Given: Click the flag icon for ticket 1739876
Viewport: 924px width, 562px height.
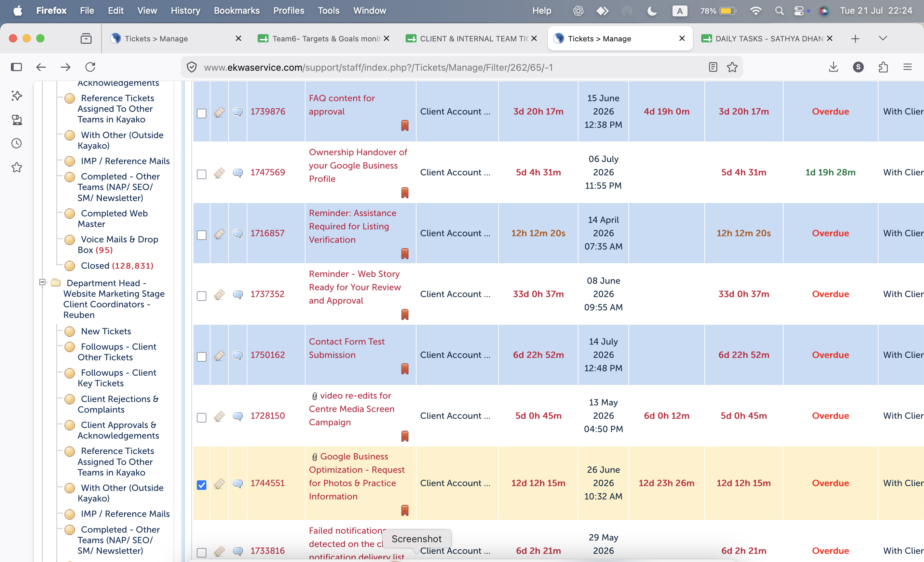Looking at the screenshot, I should (405, 125).
